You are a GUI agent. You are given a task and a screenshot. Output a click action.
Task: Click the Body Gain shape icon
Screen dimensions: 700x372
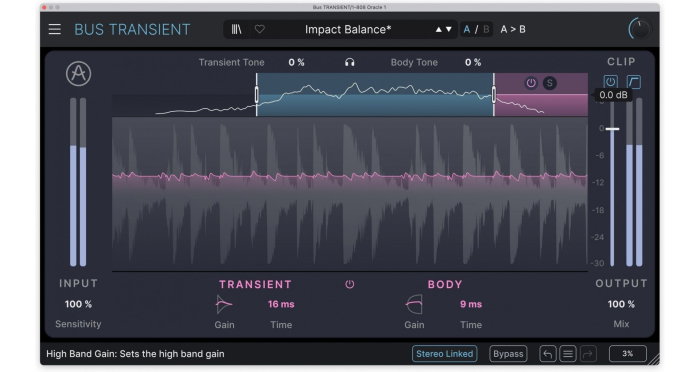(414, 305)
